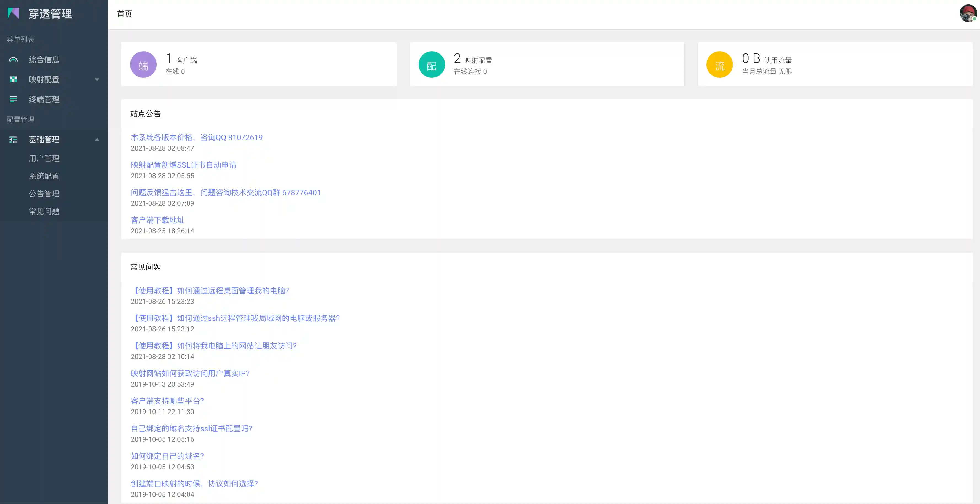Expand the 映射配置 dropdown arrow

tap(97, 79)
